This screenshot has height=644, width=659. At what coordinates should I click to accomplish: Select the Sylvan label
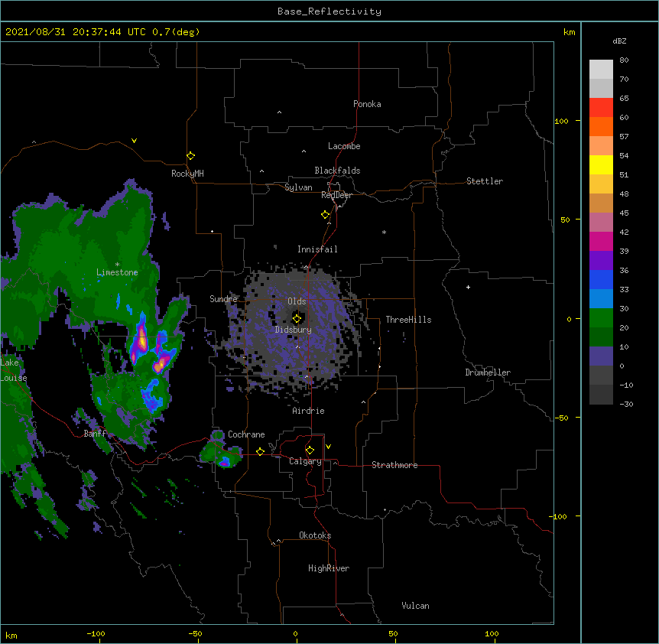click(x=298, y=187)
